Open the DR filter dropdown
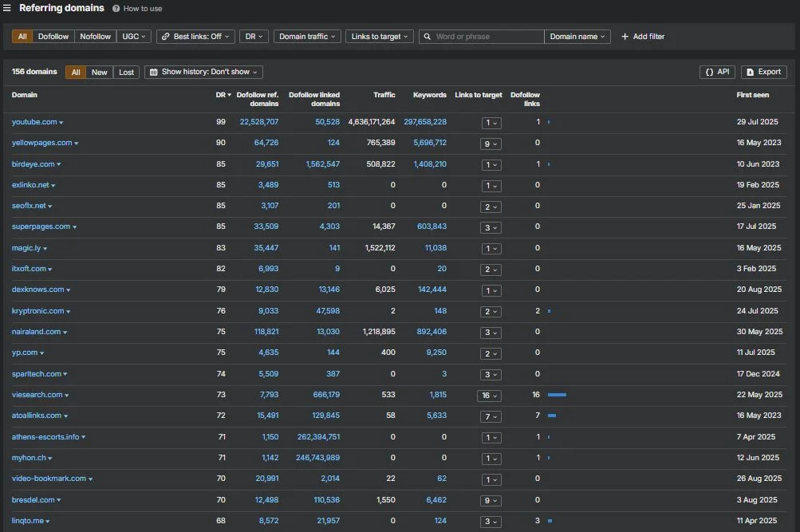 click(x=254, y=37)
